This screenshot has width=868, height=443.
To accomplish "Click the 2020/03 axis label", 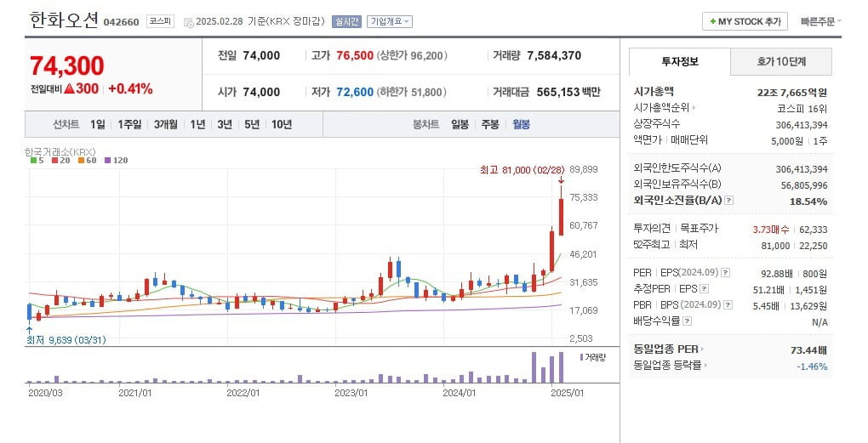I will tap(45, 393).
